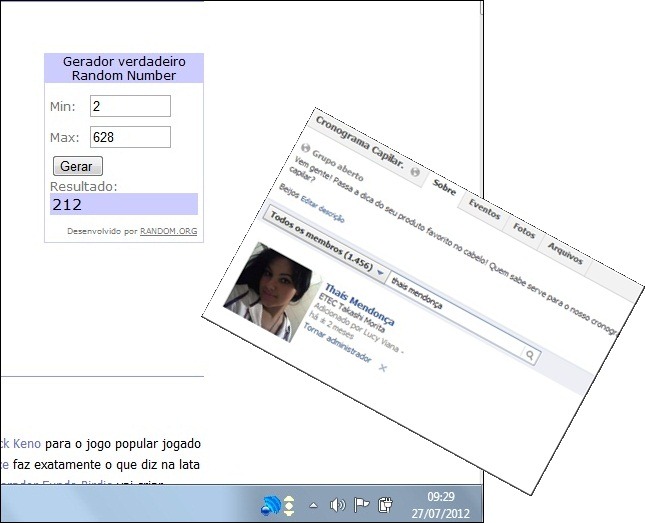Switch to the Fotos tab
The height and width of the screenshot is (523, 645).
tap(524, 229)
